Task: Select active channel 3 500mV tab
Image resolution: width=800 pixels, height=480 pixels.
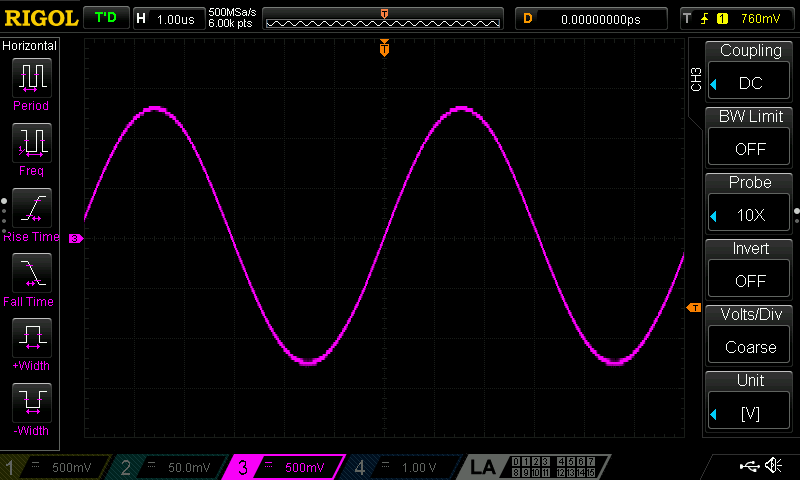Action: pyautogui.click(x=284, y=467)
